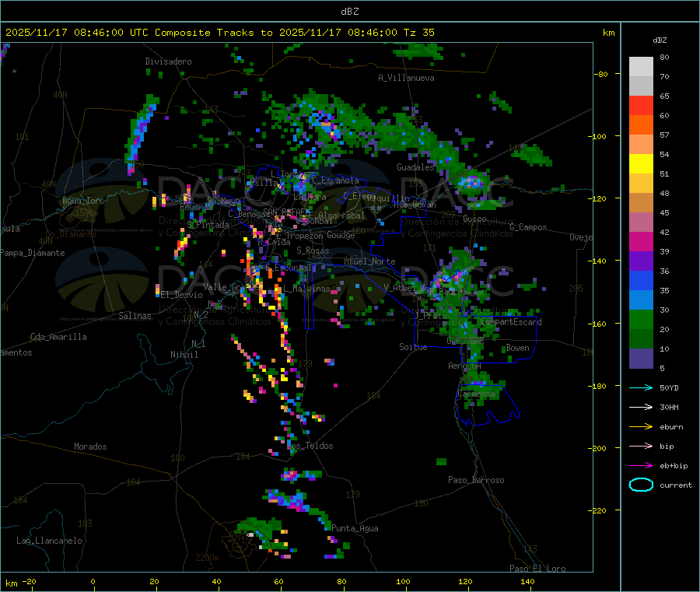Viewport: 700px width, 592px height.
Task: Select the Guadales map label
Action: (415, 167)
